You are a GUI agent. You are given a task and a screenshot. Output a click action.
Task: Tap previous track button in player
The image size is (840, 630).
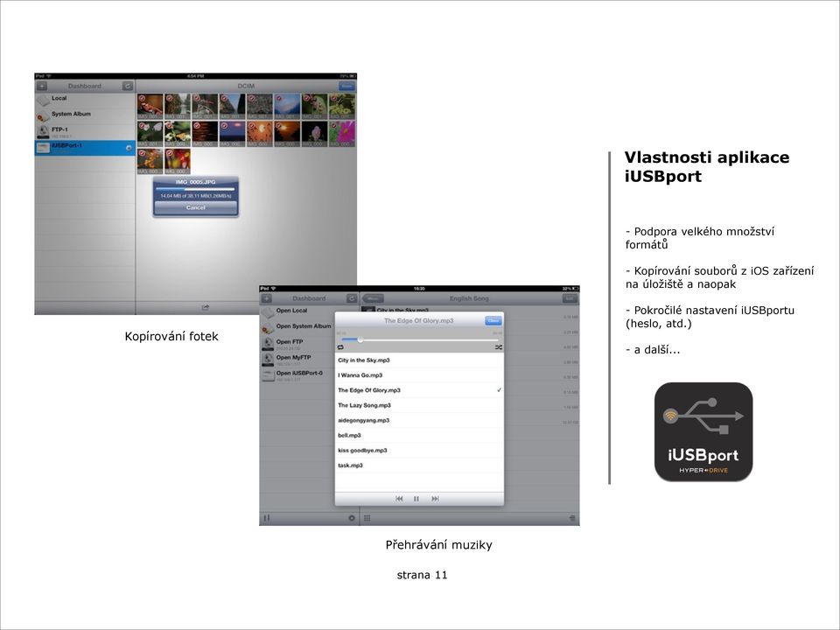[399, 499]
